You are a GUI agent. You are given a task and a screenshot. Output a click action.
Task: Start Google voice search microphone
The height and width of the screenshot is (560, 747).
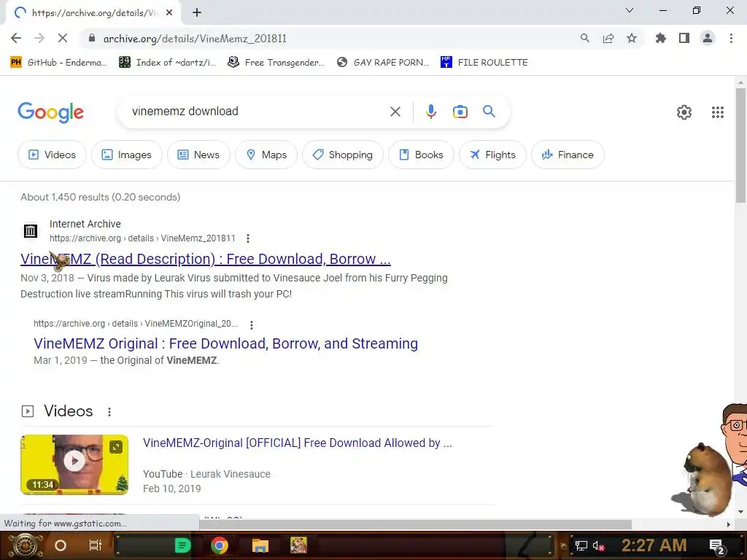coord(430,112)
